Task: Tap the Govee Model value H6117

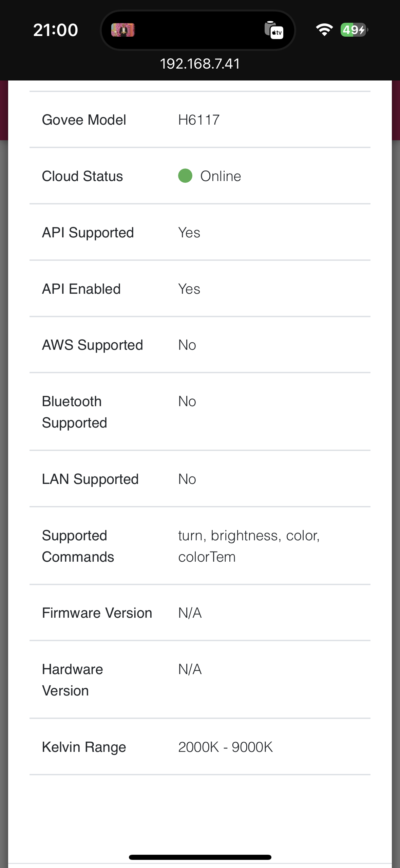Action: [x=199, y=119]
